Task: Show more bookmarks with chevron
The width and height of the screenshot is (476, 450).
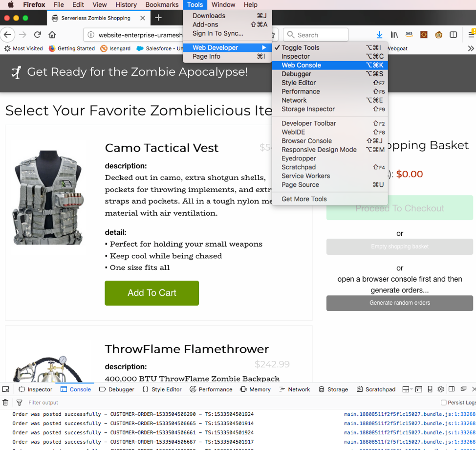Action: point(471,48)
